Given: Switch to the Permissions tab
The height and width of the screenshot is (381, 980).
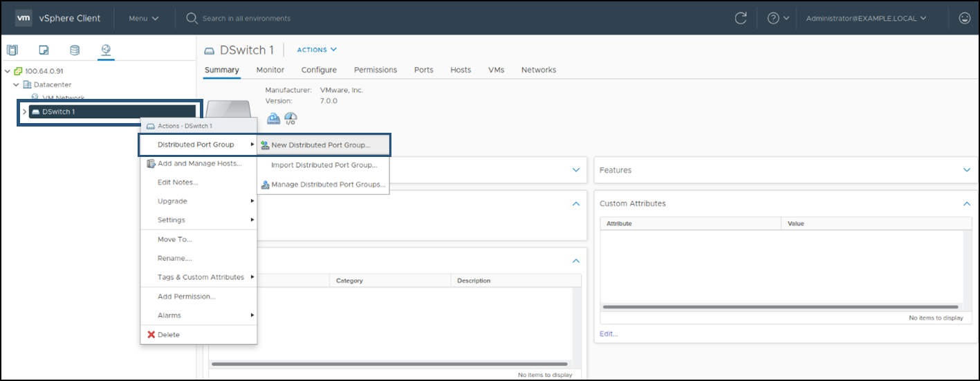Looking at the screenshot, I should (376, 70).
